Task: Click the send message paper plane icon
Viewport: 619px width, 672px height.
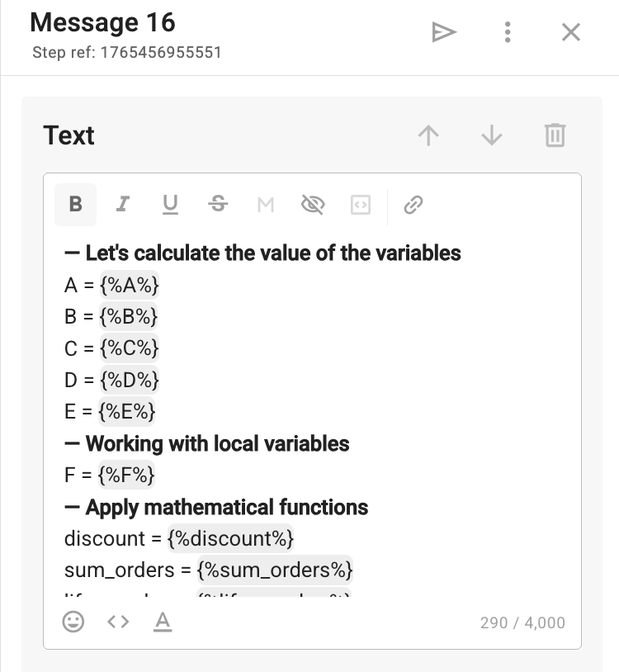Action: pyautogui.click(x=444, y=32)
